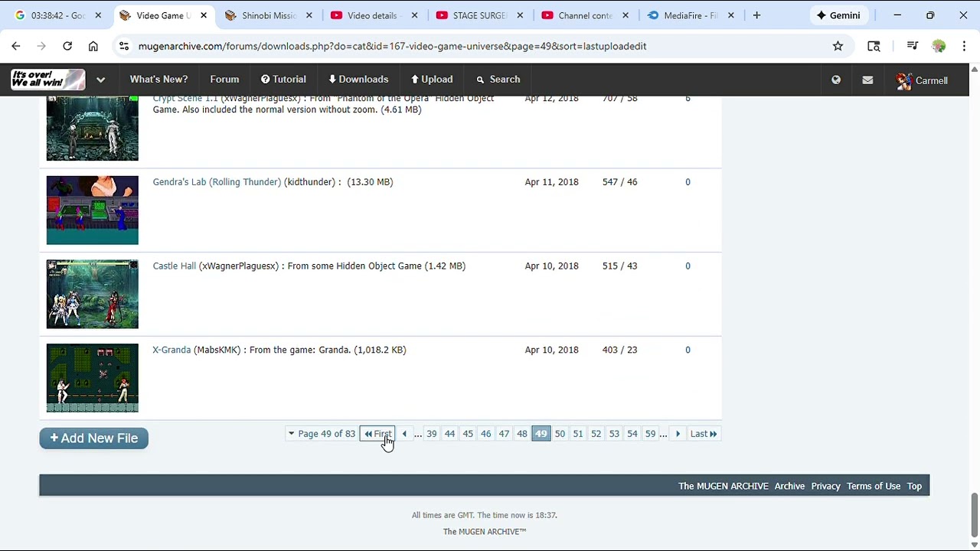Open Gemini button in title bar
This screenshot has width=980, height=551.
838,15
